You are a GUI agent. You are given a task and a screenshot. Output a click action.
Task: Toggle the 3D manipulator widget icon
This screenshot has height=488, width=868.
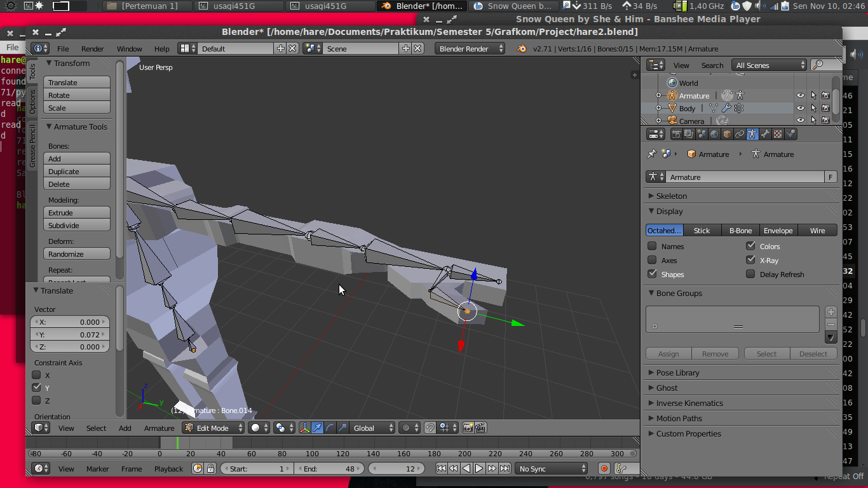coord(304,428)
